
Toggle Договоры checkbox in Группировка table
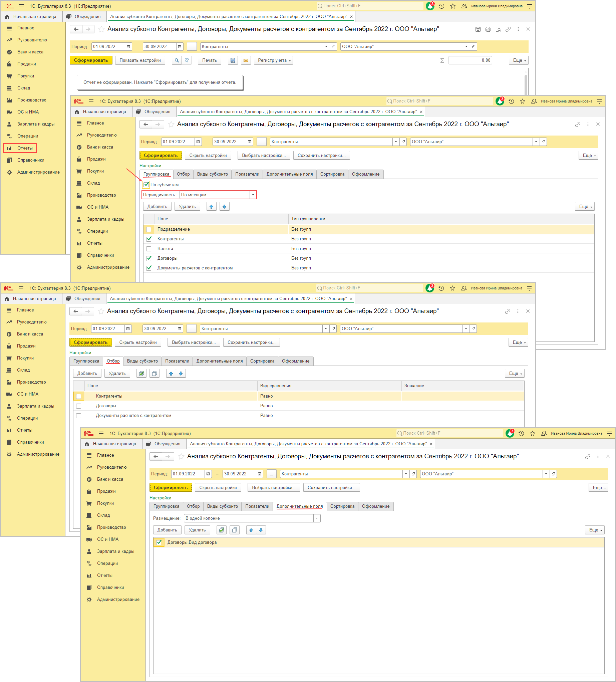[x=149, y=258]
